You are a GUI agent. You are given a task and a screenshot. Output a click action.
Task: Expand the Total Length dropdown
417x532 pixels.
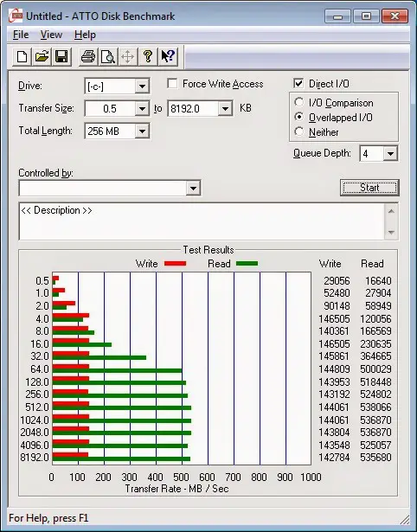click(142, 131)
